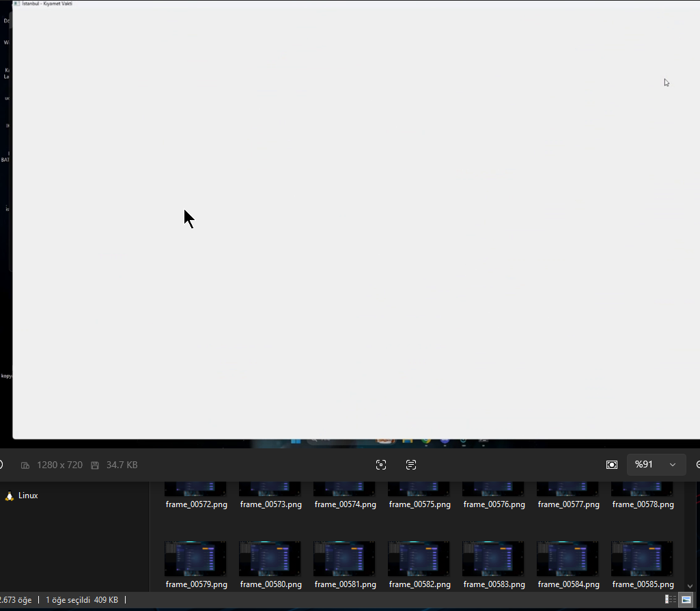Select the frame_00575.png file
The width and height of the screenshot is (700, 611).
click(x=419, y=495)
